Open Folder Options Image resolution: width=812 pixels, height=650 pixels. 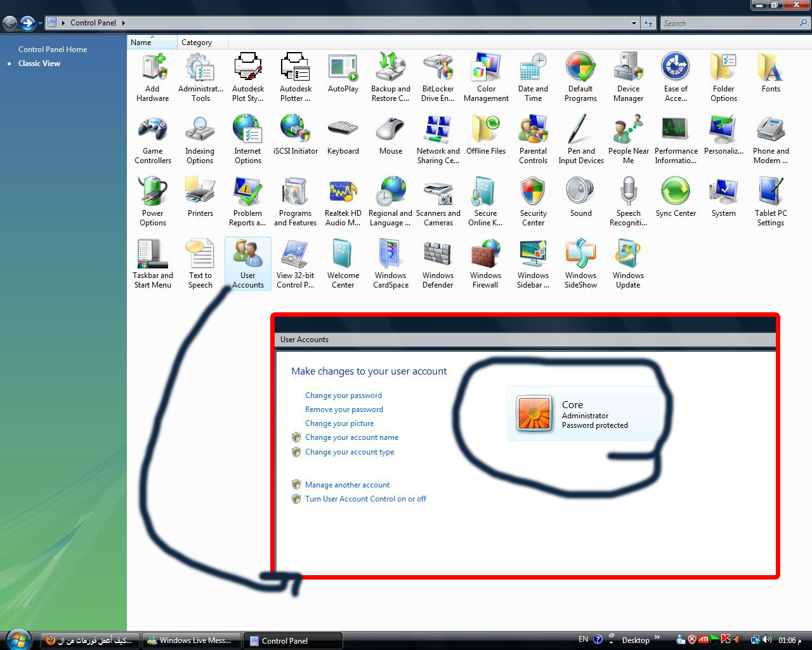tap(723, 77)
